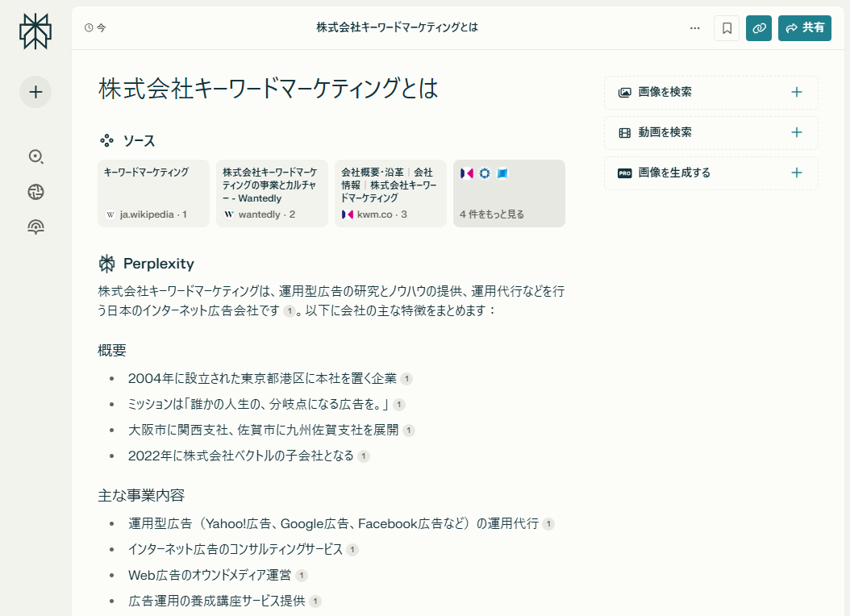Image resolution: width=850 pixels, height=616 pixels.
Task: Copy the thread link with the link button
Action: click(x=759, y=28)
